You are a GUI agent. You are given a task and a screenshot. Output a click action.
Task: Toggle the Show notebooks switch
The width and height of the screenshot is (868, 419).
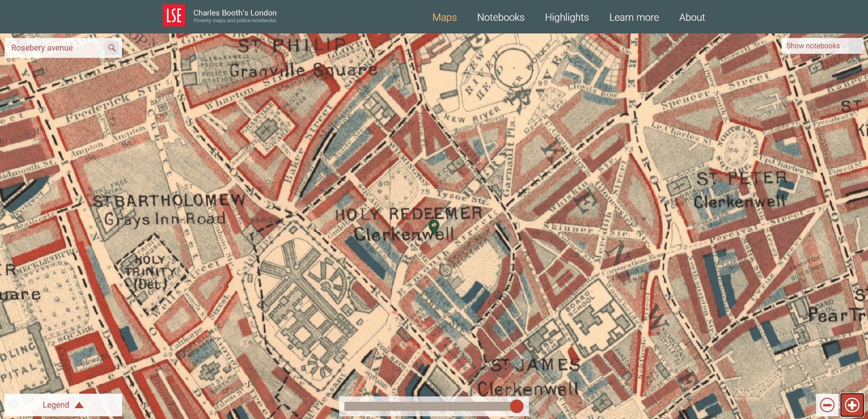tap(821, 46)
